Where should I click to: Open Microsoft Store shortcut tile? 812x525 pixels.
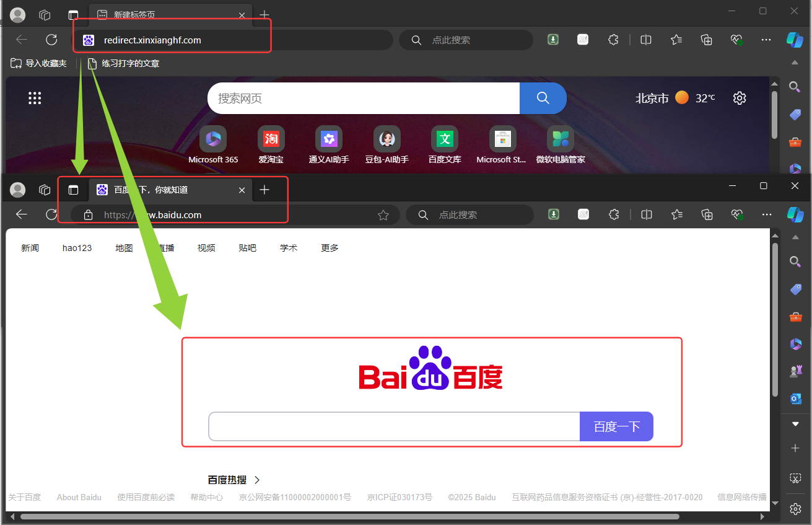[502, 145]
